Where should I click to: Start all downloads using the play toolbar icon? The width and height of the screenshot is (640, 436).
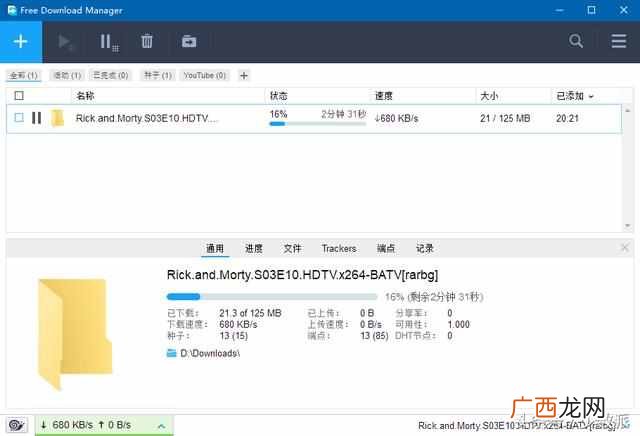65,42
